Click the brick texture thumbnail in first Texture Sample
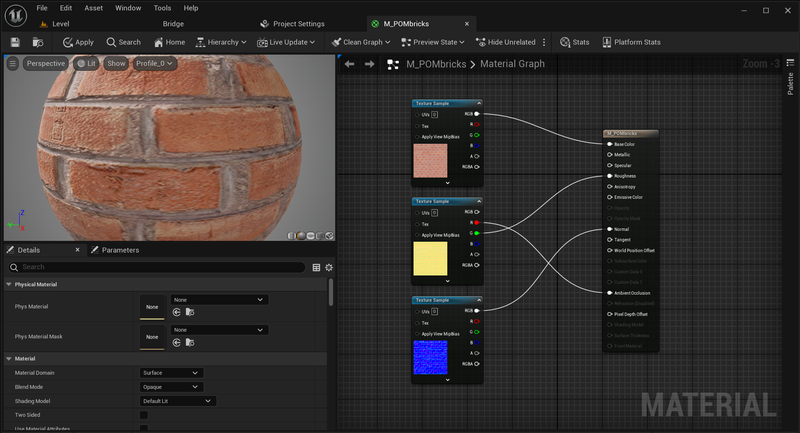The width and height of the screenshot is (800, 433). tap(430, 161)
